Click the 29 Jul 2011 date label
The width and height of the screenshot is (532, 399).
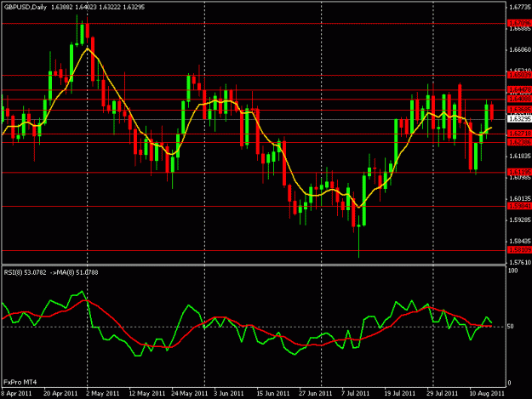[x=442, y=394]
